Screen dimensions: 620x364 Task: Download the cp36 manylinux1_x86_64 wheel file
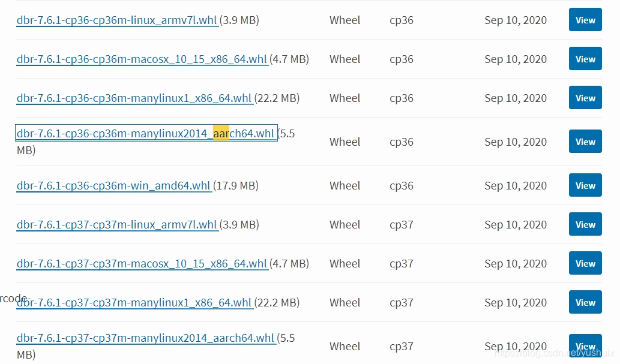(x=134, y=98)
